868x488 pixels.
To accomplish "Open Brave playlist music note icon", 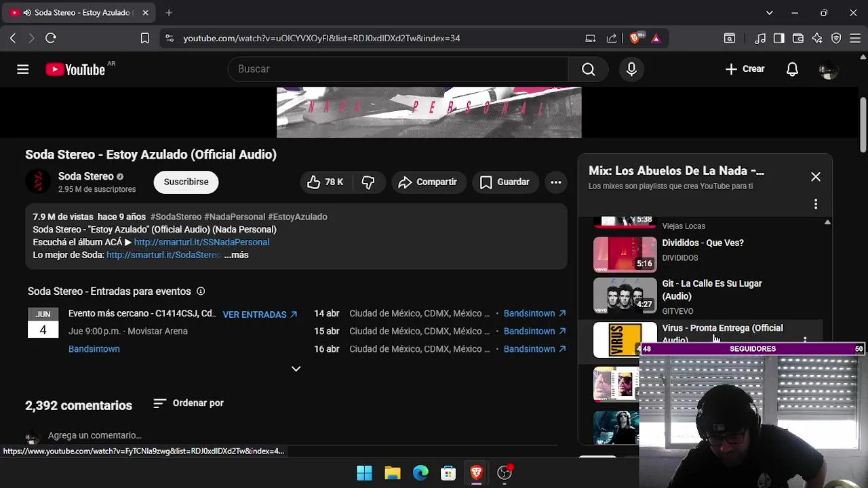I will tap(760, 39).
